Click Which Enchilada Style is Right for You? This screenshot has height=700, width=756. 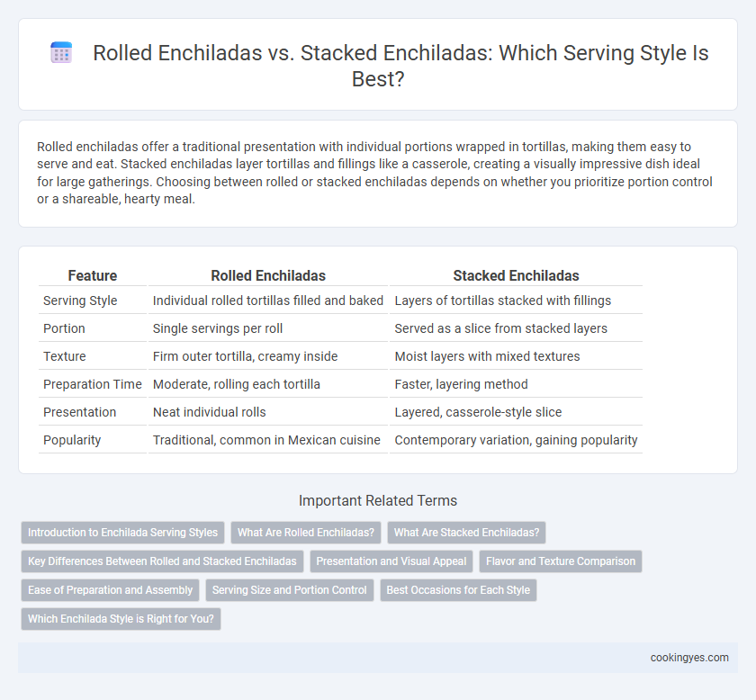121,618
